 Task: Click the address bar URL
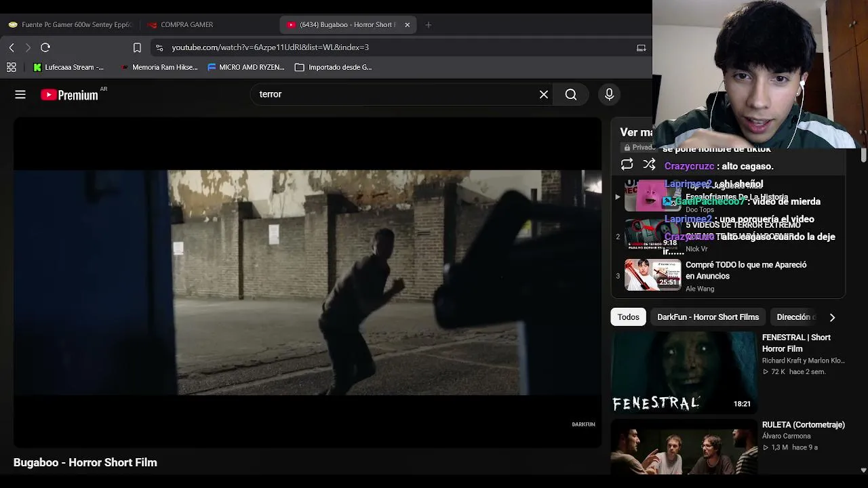pyautogui.click(x=270, y=47)
